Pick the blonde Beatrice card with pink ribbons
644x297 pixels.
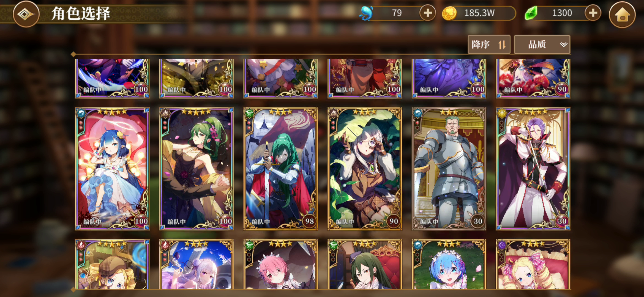[x=533, y=264]
